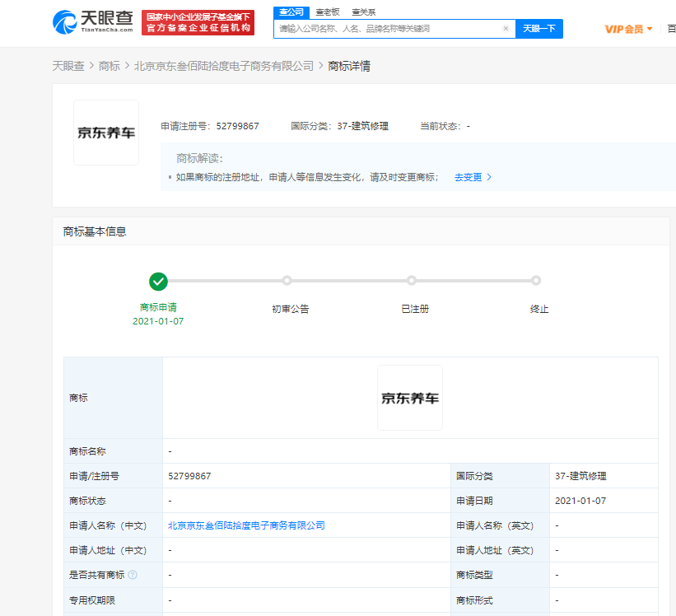Go to 商标 breadcrumb link
Image resolution: width=676 pixels, height=616 pixels.
coord(109,66)
